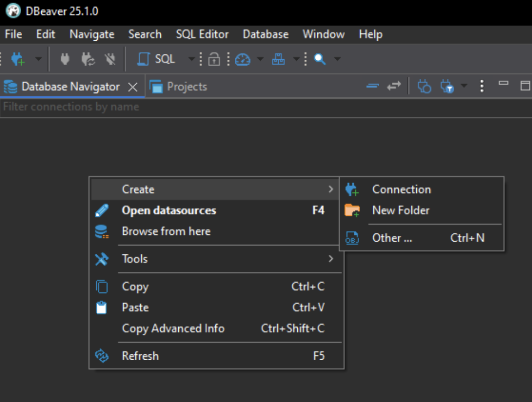Open the Window menu
The height and width of the screenshot is (402, 532).
(323, 34)
